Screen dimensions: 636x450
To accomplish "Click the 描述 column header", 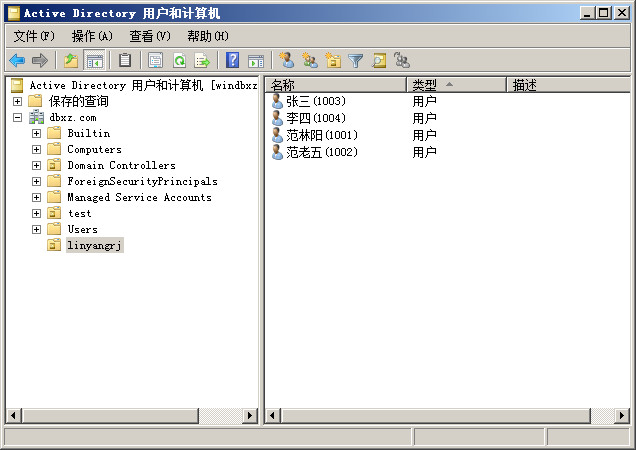I will pyautogui.click(x=569, y=85).
